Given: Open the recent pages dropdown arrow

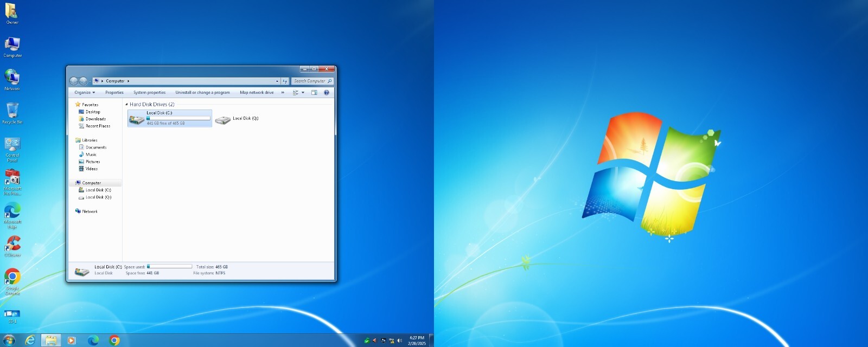Looking at the screenshot, I should coord(90,81).
